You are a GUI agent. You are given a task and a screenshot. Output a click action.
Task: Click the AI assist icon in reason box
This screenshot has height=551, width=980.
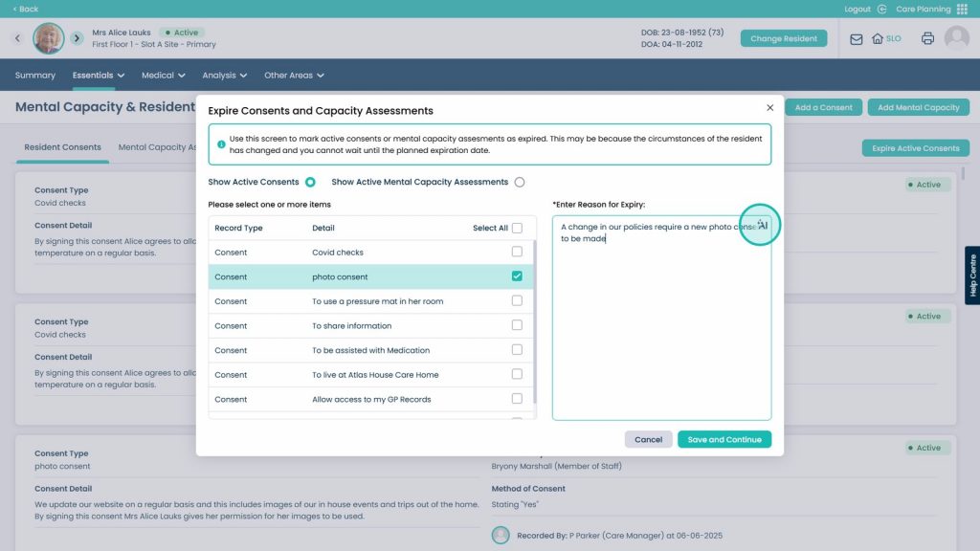tap(763, 225)
